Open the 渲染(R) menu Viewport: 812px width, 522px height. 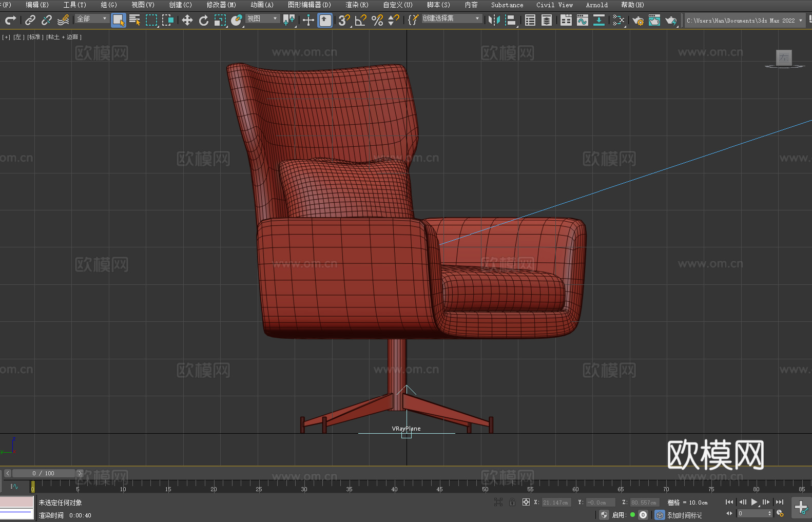[357, 5]
